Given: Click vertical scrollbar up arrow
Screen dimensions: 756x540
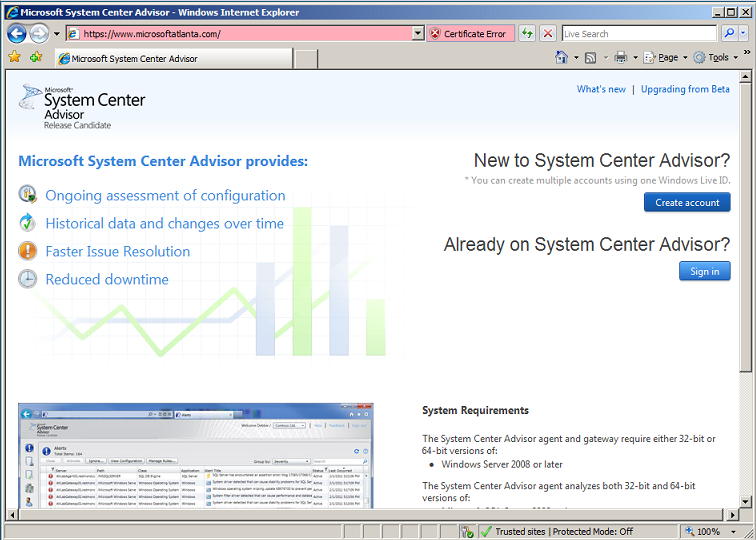Looking at the screenshot, I should coord(745,77).
